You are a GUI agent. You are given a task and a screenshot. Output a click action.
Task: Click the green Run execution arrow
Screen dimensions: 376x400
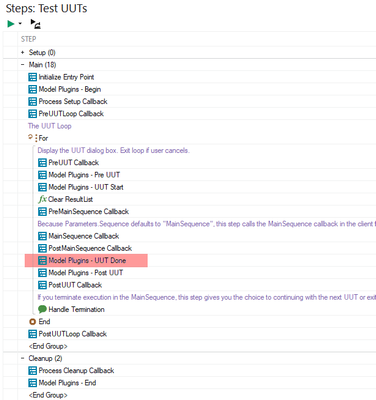coord(11,24)
